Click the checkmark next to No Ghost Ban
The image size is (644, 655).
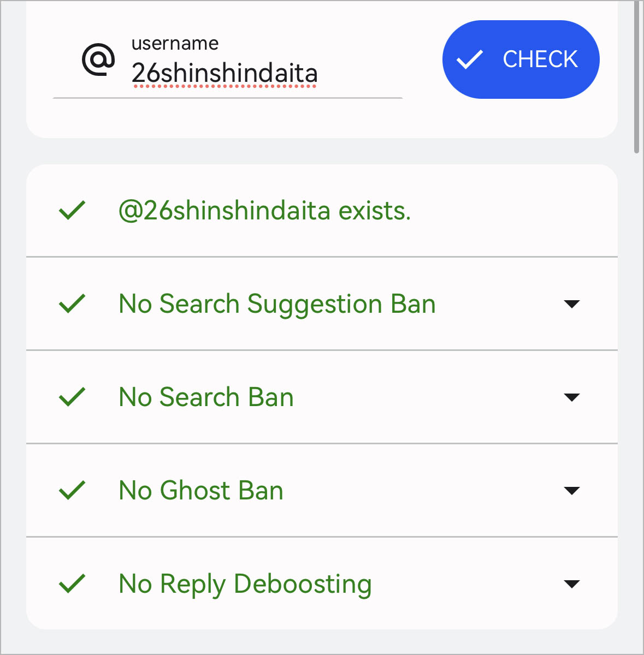pyautogui.click(x=72, y=491)
